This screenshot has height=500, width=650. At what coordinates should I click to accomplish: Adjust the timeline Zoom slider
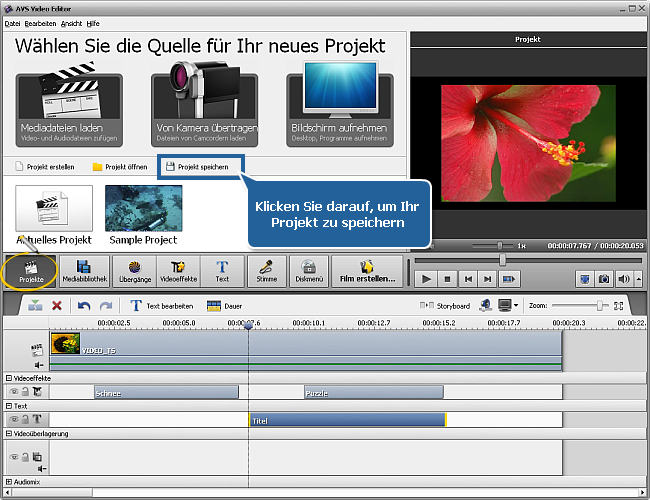(600, 305)
